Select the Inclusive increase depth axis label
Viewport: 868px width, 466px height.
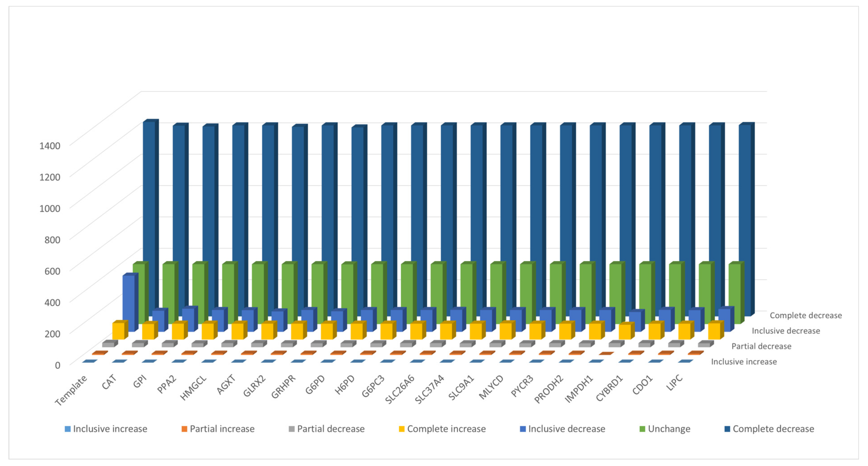click(744, 361)
